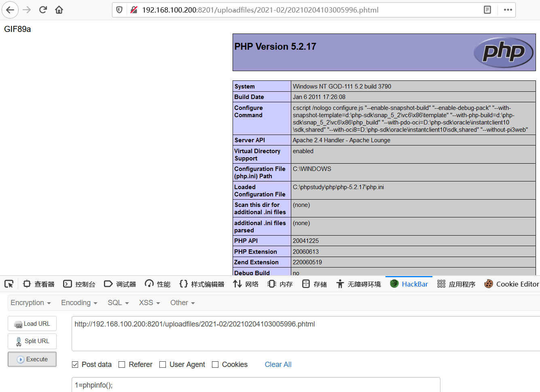Open the Accessibility (无障碍环境) tab

click(358, 284)
